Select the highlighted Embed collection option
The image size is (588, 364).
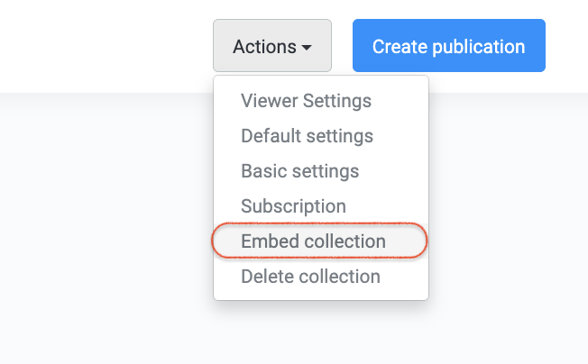click(313, 241)
